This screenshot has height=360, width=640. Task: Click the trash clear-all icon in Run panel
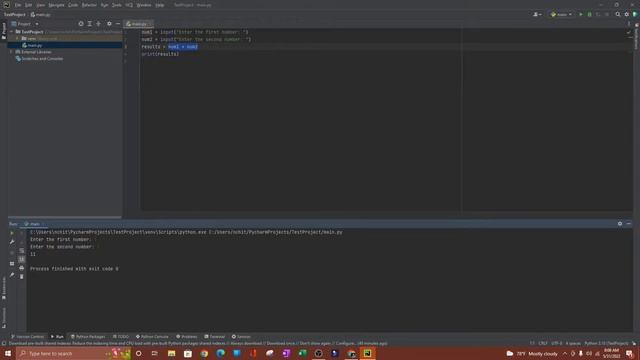[x=22, y=277]
